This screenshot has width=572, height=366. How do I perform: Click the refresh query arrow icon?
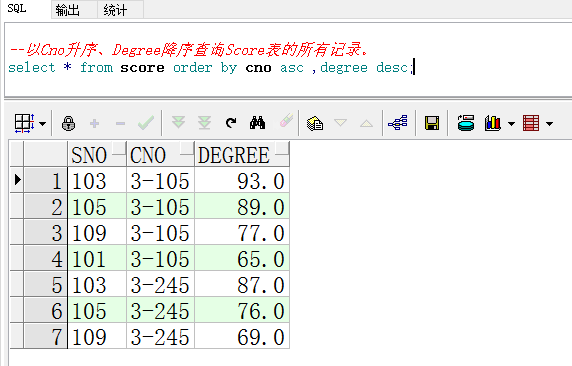tap(231, 123)
